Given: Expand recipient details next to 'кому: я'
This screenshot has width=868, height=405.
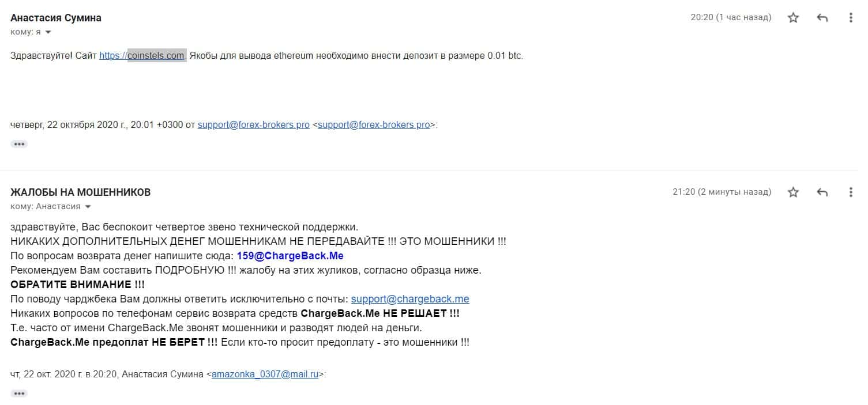Looking at the screenshot, I should (48, 32).
